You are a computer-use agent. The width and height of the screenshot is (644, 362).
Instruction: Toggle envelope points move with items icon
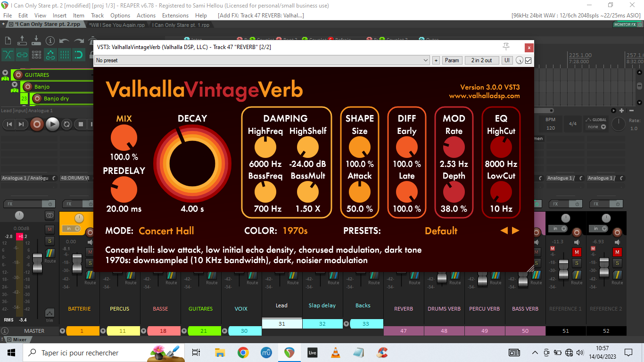pyautogui.click(x=50, y=55)
